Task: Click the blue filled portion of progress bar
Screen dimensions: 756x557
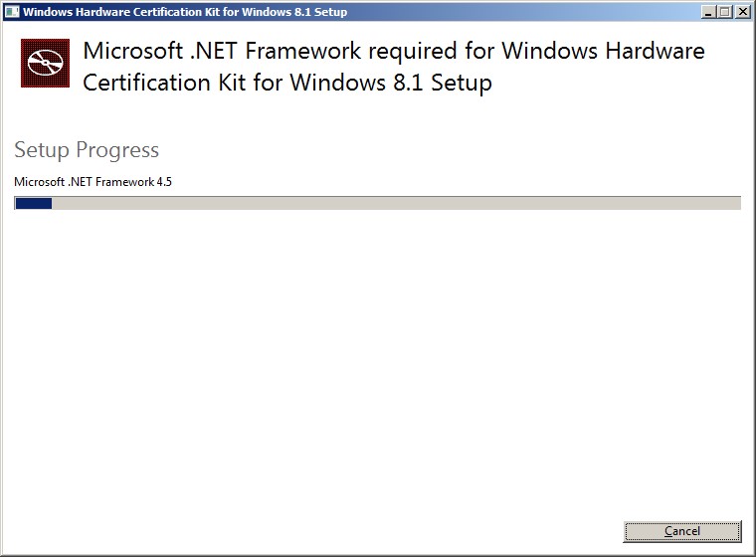Action: click(33, 204)
